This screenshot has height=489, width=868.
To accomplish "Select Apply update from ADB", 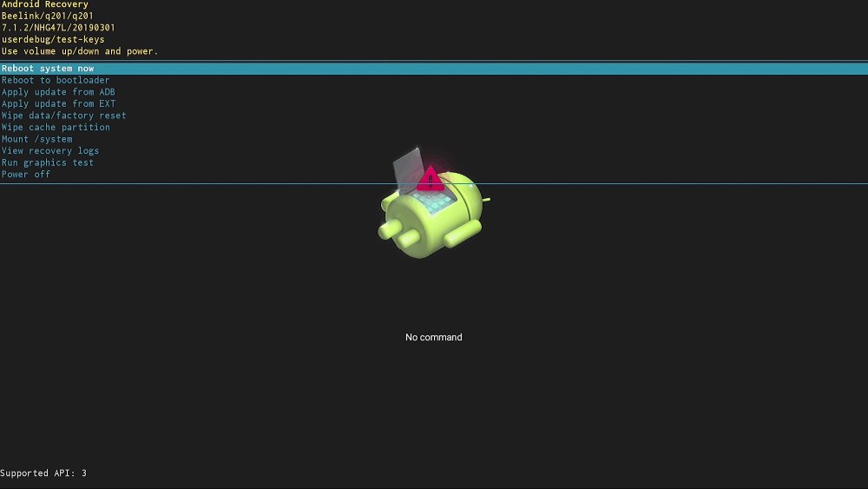I will coord(58,92).
